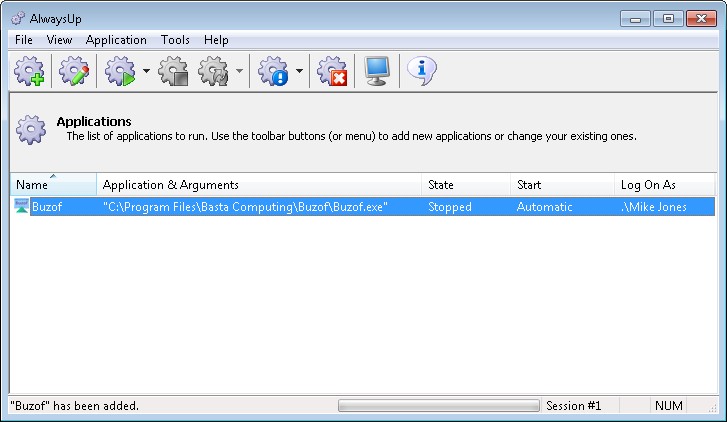Viewport: 727px width, 422px height.
Task: Expand the Restart application dropdown arrow
Action: [239, 71]
